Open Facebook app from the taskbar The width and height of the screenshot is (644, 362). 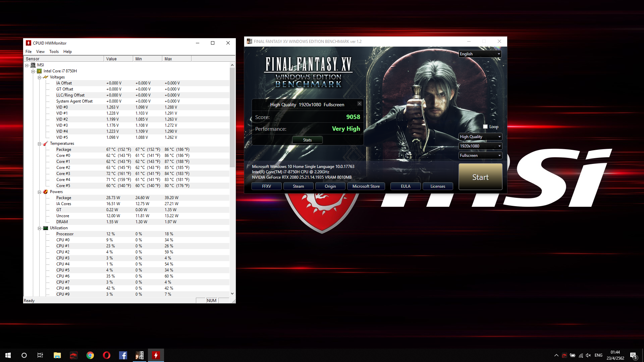click(123, 355)
